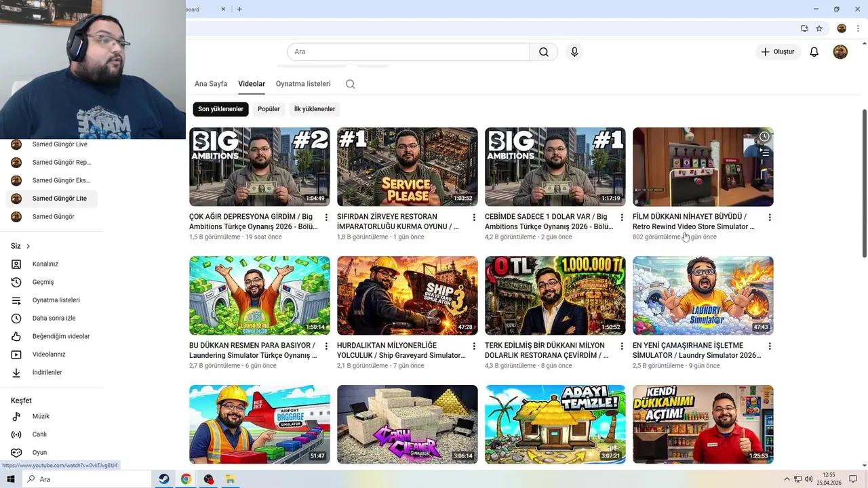Play KENDİ DÜKKANIMI AÇTIM thumbnail video
The image size is (868, 488).
pos(703,424)
